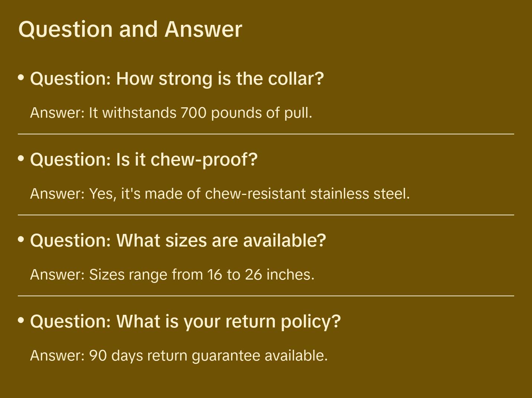
Task: Click the "Question and Answer" heading
Action: point(130,29)
